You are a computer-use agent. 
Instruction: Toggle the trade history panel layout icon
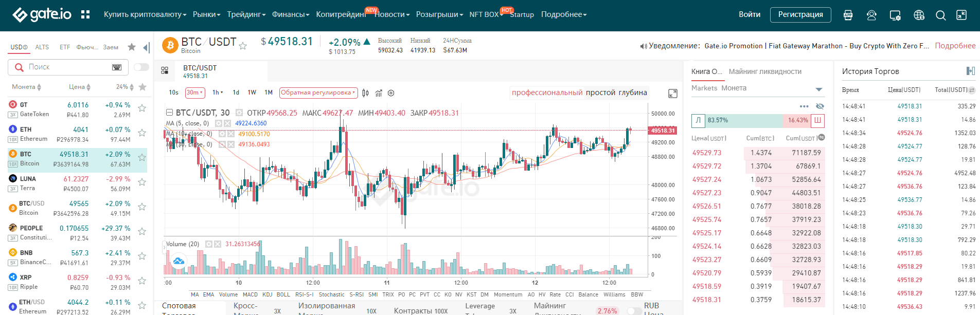click(971, 71)
